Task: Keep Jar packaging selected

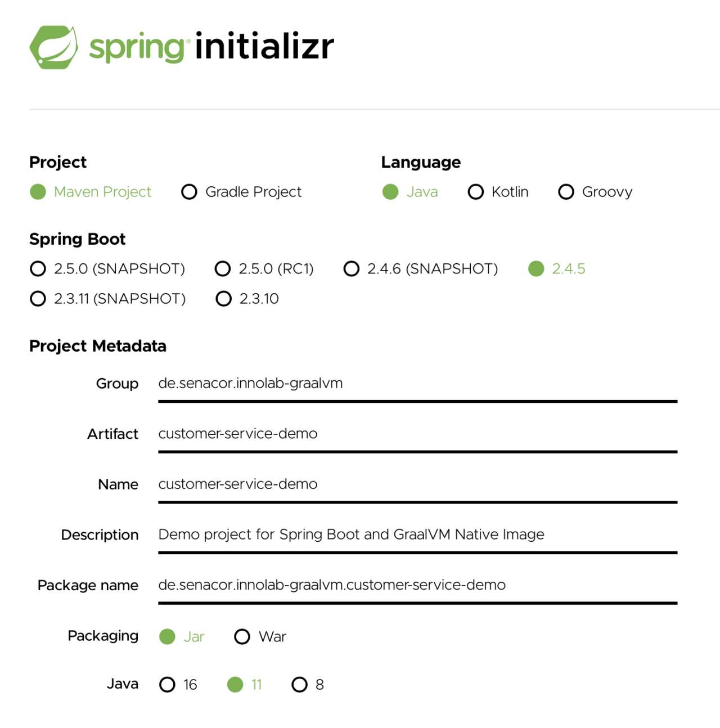Action: click(167, 637)
